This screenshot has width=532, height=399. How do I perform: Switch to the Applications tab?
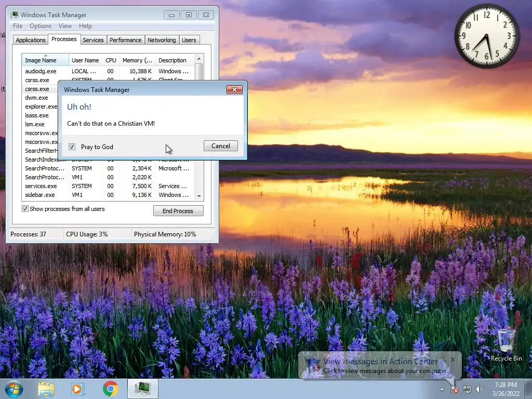[x=31, y=40]
